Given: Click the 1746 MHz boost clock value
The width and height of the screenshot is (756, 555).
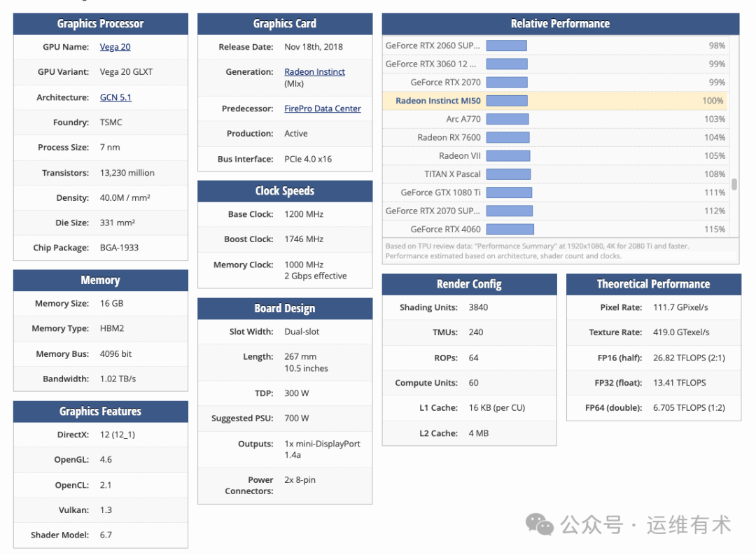Looking at the screenshot, I should pos(304,239).
